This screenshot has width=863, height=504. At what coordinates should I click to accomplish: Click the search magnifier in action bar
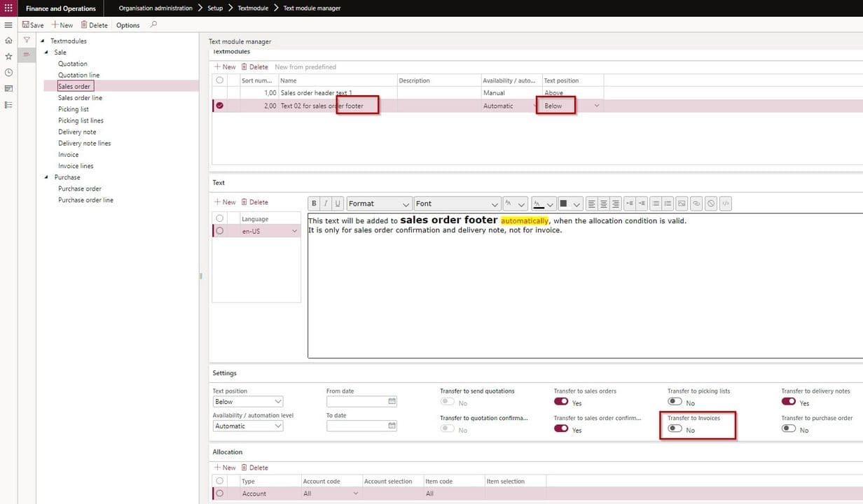point(153,24)
